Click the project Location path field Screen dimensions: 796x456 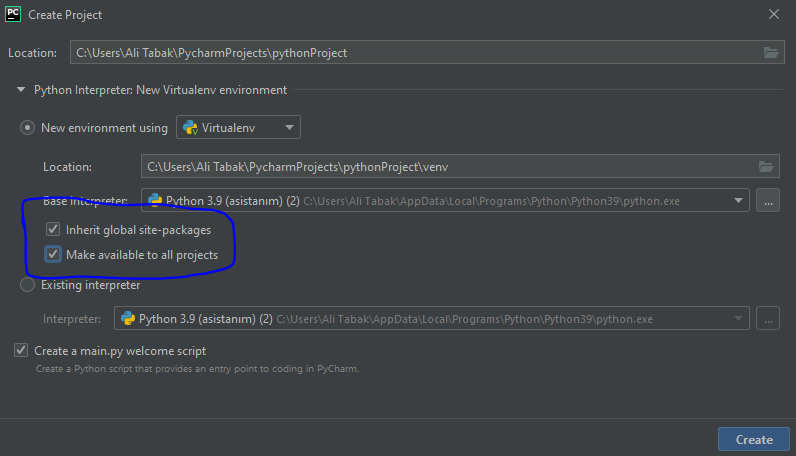pos(427,52)
